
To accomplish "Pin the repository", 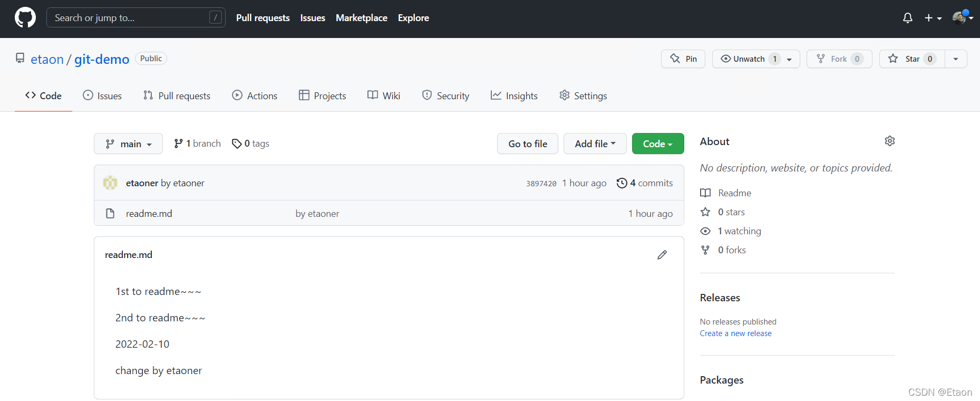I will click(x=683, y=59).
